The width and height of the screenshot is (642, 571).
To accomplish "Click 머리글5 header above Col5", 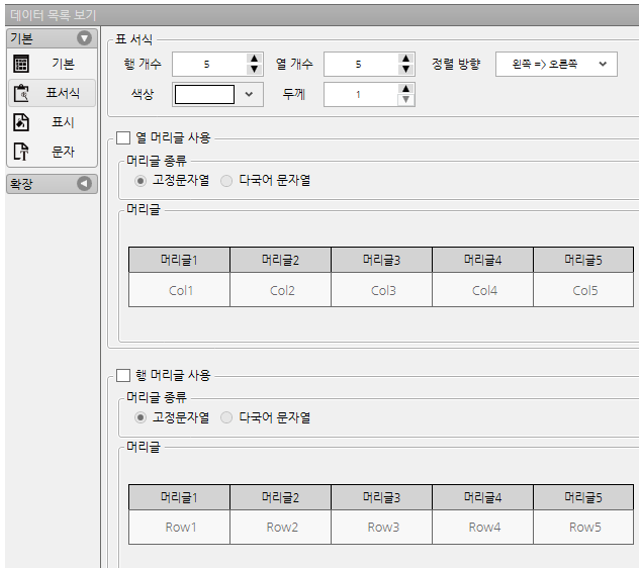I will click(x=583, y=260).
